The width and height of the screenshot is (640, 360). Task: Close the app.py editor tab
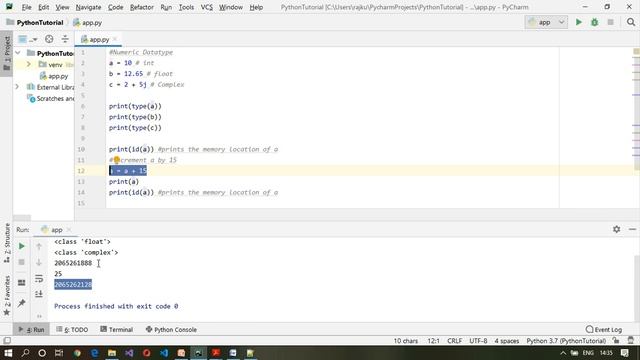click(x=115, y=39)
